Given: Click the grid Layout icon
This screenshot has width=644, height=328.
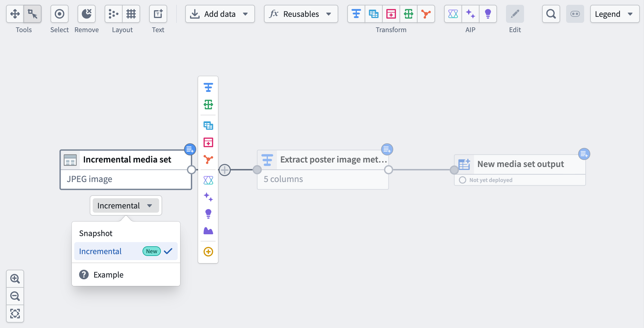Looking at the screenshot, I should click(131, 14).
